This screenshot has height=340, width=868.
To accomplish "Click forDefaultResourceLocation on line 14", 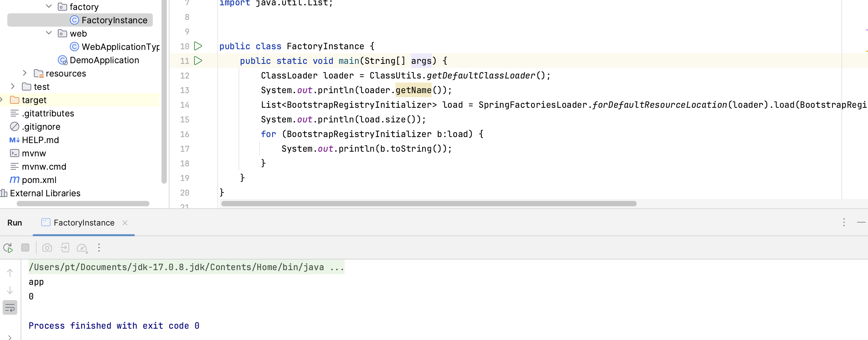I will tap(659, 105).
